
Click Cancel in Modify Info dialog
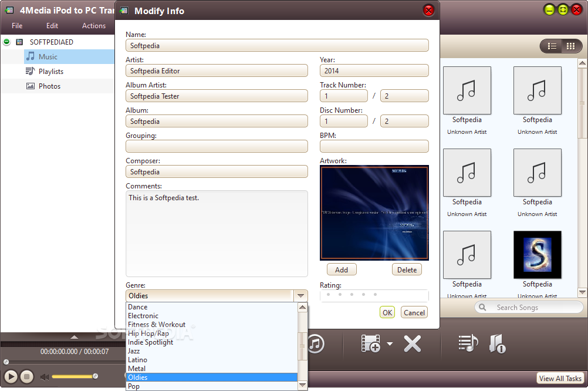coord(414,312)
